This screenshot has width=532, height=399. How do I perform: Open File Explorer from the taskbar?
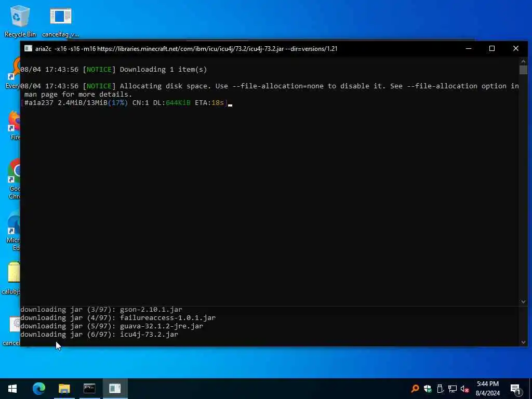[64, 389]
